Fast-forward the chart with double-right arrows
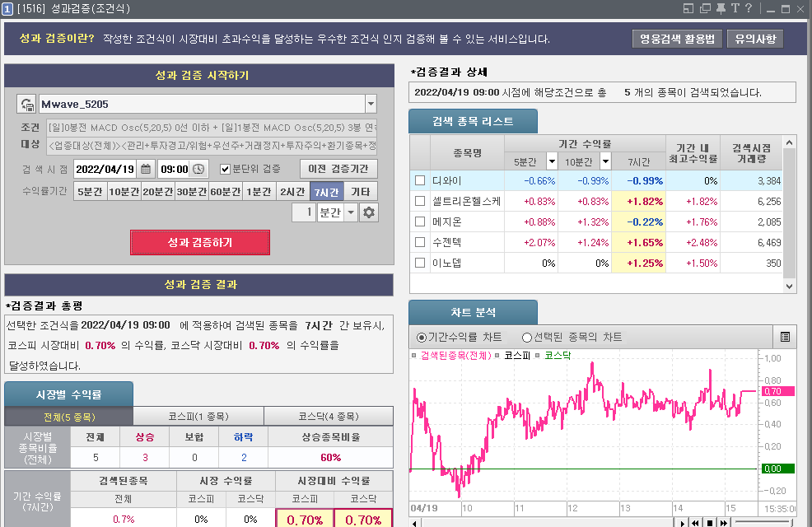The image size is (812, 527). 723,523
